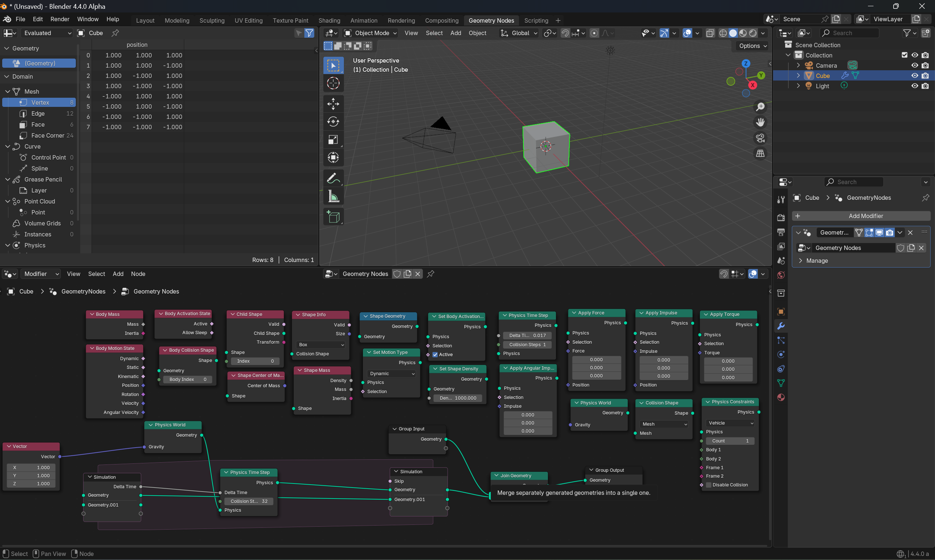
Task: Open the viewport Object menu
Action: (x=477, y=33)
